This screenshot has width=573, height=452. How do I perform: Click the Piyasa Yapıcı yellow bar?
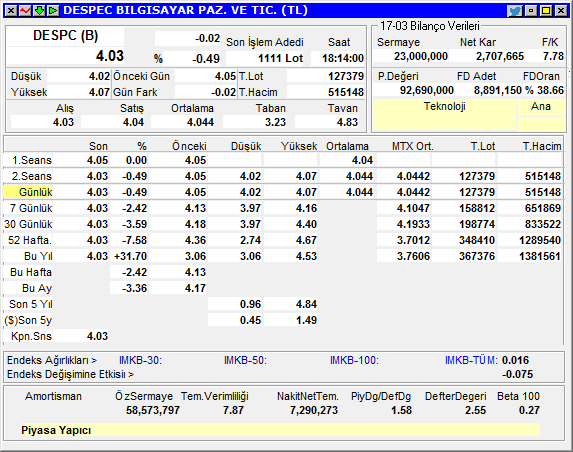(x=280, y=430)
